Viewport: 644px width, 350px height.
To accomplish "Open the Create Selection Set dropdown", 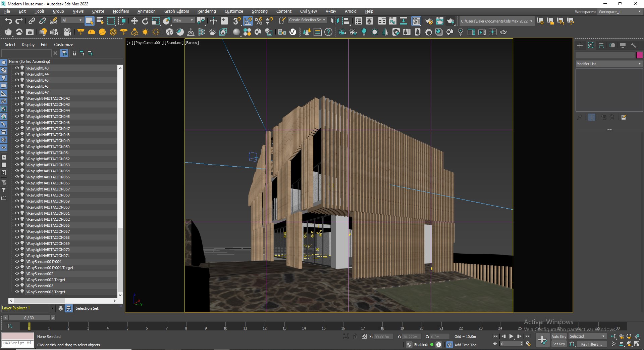I will point(307,20).
